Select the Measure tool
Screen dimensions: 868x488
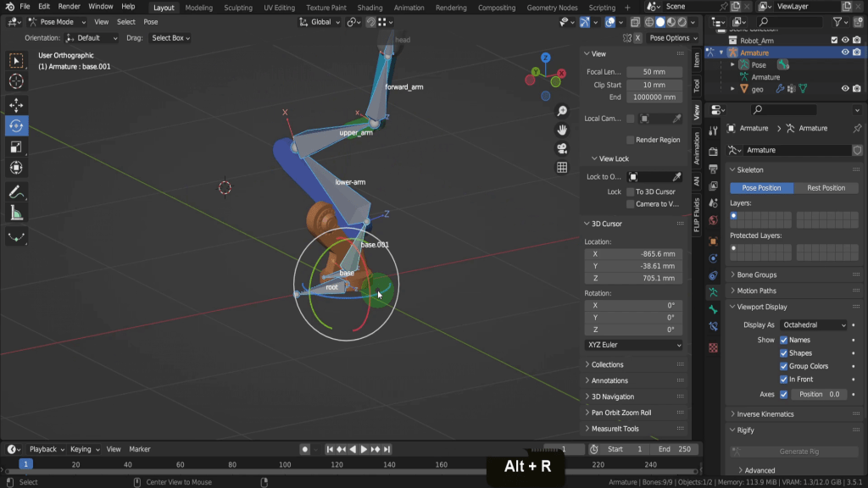coord(16,213)
